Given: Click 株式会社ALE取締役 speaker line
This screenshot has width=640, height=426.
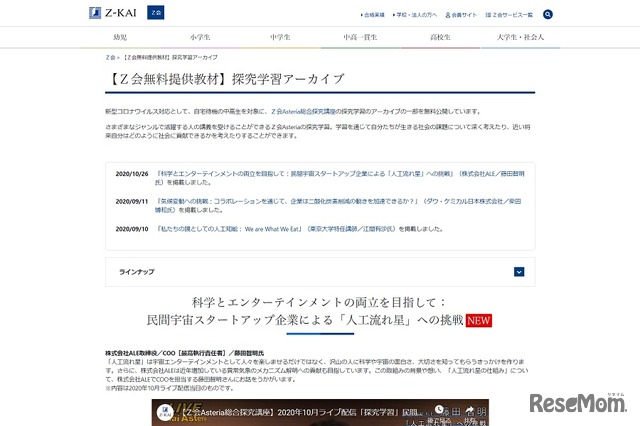Looking at the screenshot, I should coord(184,353).
